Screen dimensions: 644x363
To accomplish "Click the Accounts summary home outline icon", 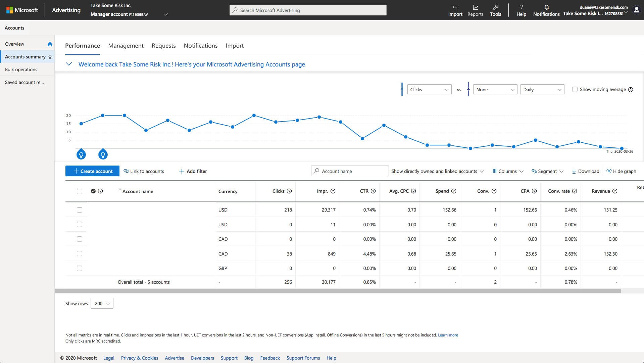I will [50, 57].
